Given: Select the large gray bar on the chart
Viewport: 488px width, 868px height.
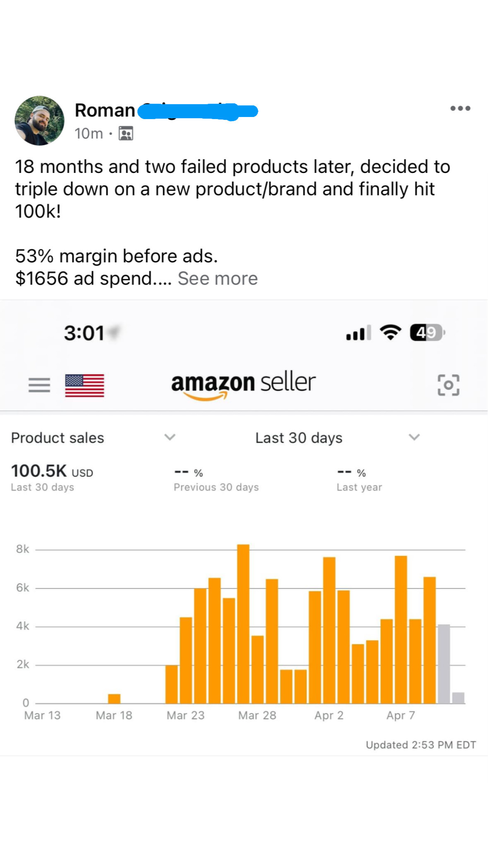Looking at the screenshot, I should [x=444, y=663].
